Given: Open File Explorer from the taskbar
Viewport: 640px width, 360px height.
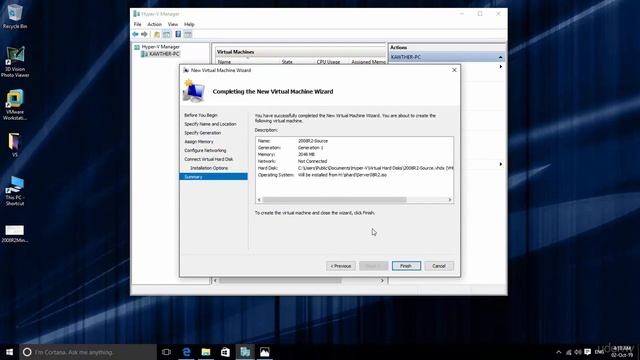Looking at the screenshot, I should [x=206, y=352].
